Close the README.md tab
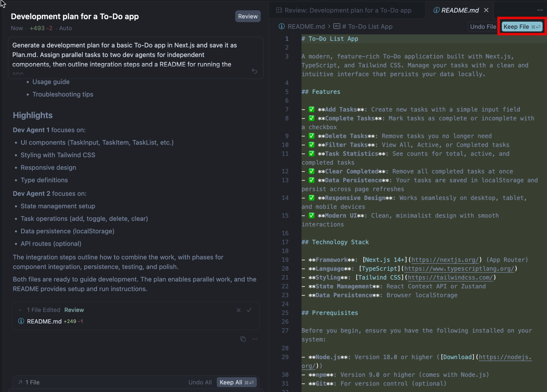The width and height of the screenshot is (547, 392). tap(486, 10)
